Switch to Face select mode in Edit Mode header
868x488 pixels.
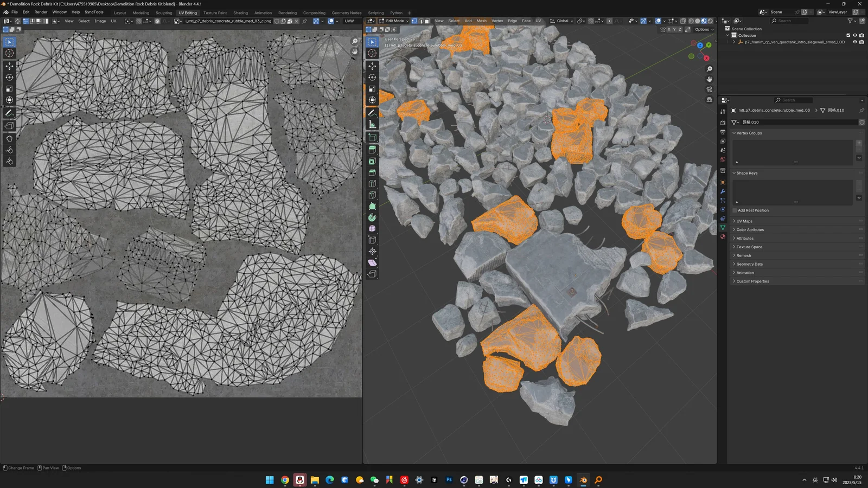pos(427,21)
